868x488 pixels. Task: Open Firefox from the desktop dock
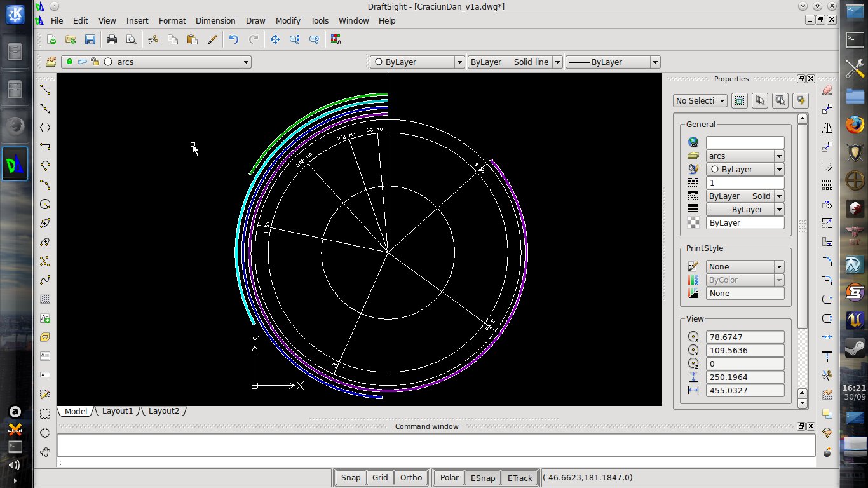[855, 124]
